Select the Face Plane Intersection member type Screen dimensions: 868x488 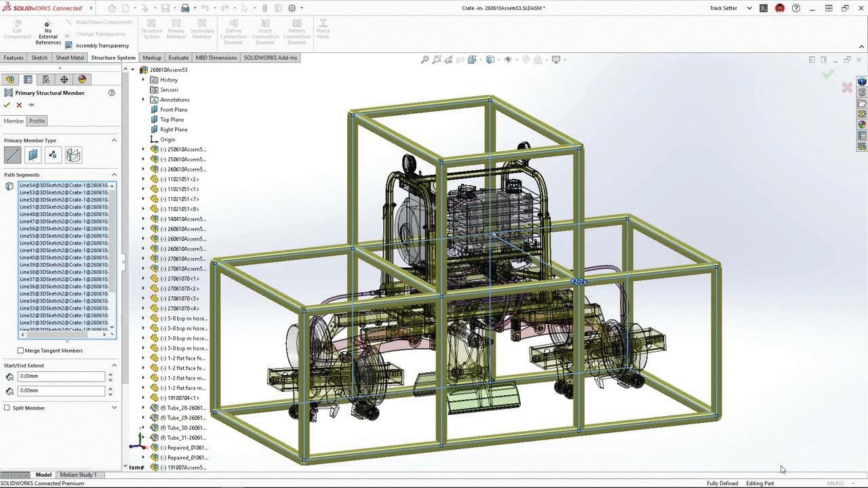click(x=73, y=155)
